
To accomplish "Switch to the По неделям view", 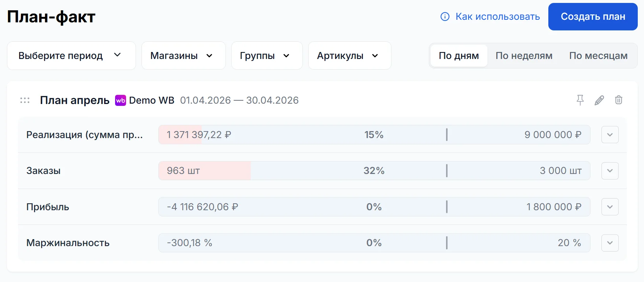I will 524,56.
